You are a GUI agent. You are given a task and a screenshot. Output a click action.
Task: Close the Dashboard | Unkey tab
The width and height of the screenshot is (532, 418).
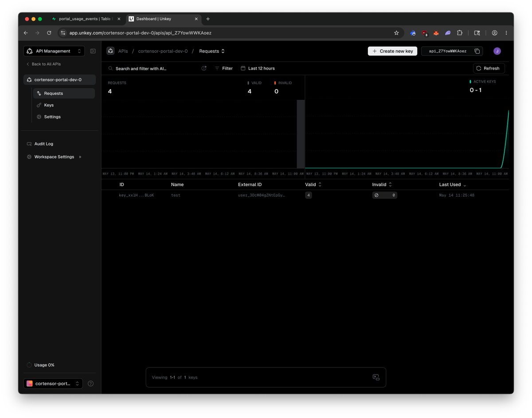[197, 19]
